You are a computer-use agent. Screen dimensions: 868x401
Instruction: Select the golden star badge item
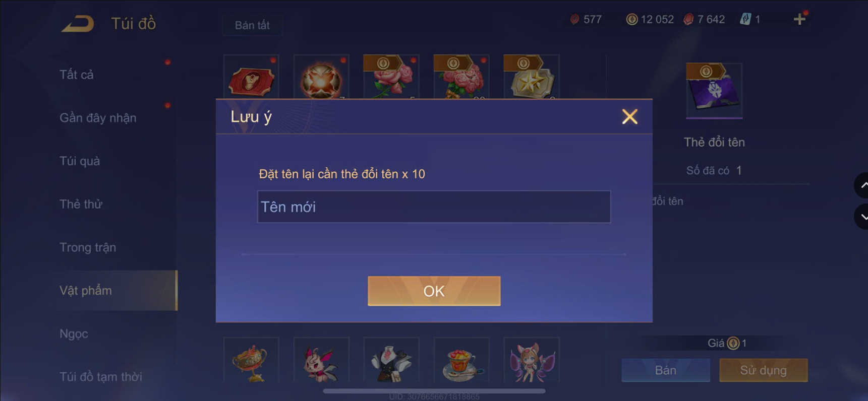(532, 78)
